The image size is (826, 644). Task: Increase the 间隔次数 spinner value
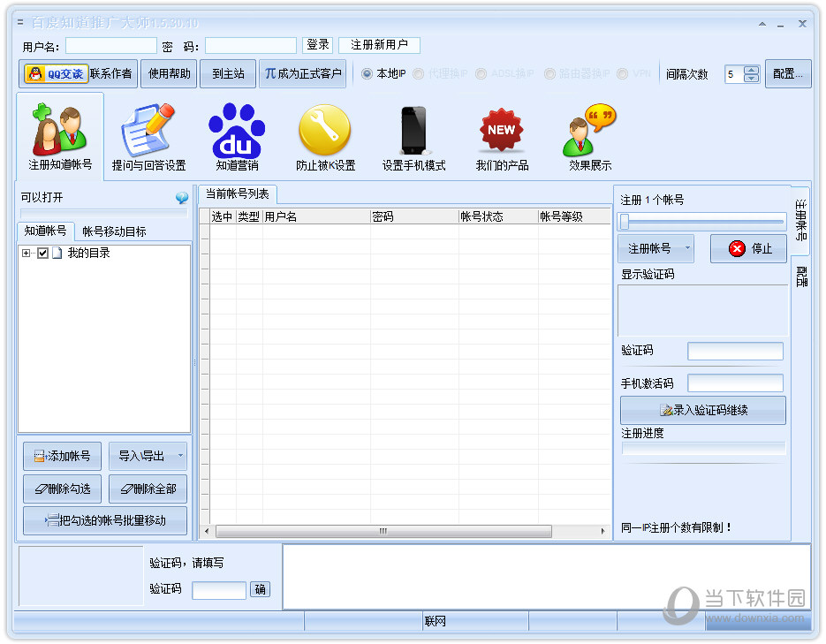click(x=751, y=70)
